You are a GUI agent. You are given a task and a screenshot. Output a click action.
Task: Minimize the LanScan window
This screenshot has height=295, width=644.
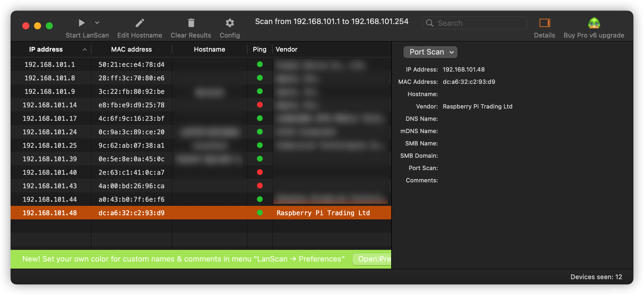tap(38, 26)
